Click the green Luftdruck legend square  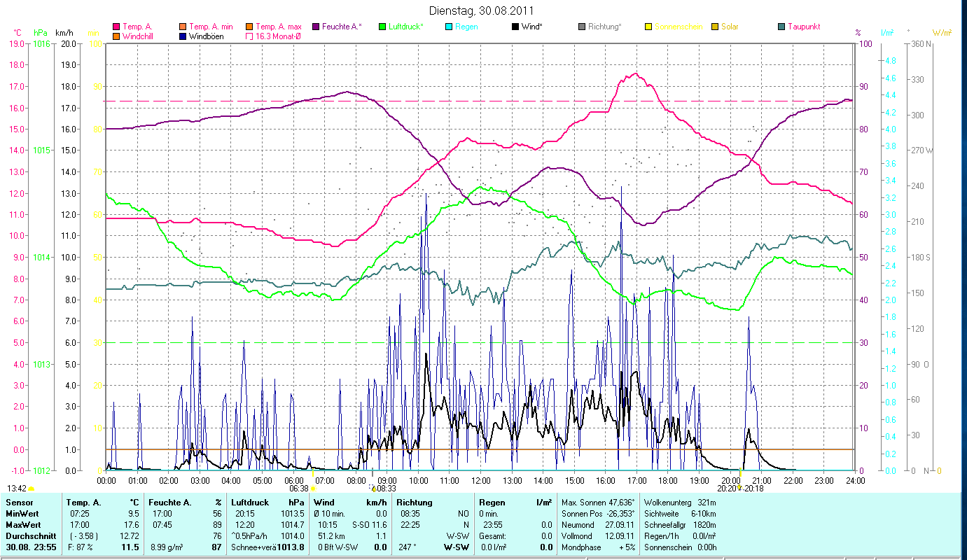coord(382,27)
